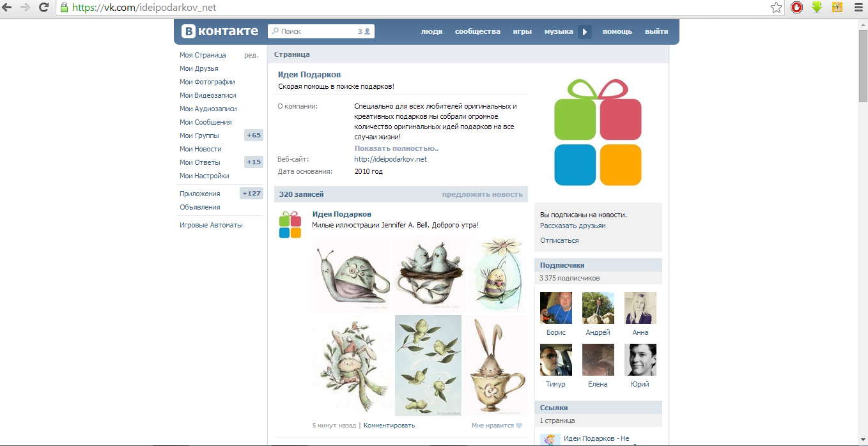The image size is (868, 446).
Task: Click the green download arrow extension icon
Action: coord(817,7)
